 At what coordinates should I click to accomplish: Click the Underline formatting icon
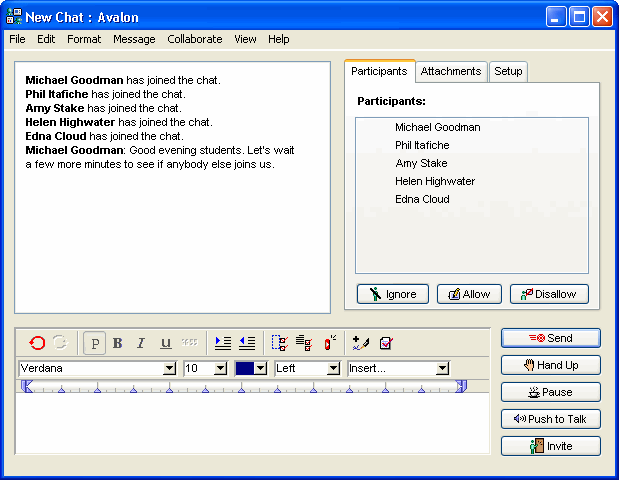click(165, 343)
